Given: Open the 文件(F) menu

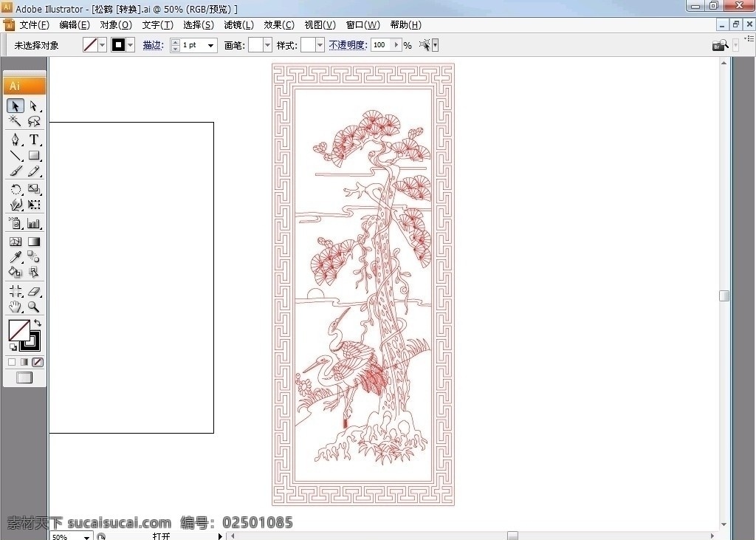Looking at the screenshot, I should point(34,25).
